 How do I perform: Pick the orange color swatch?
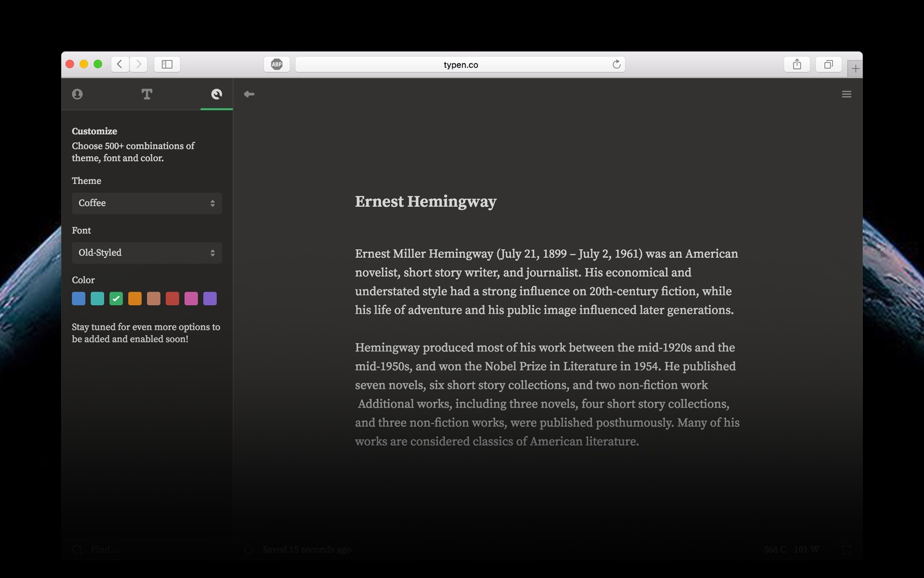click(135, 298)
